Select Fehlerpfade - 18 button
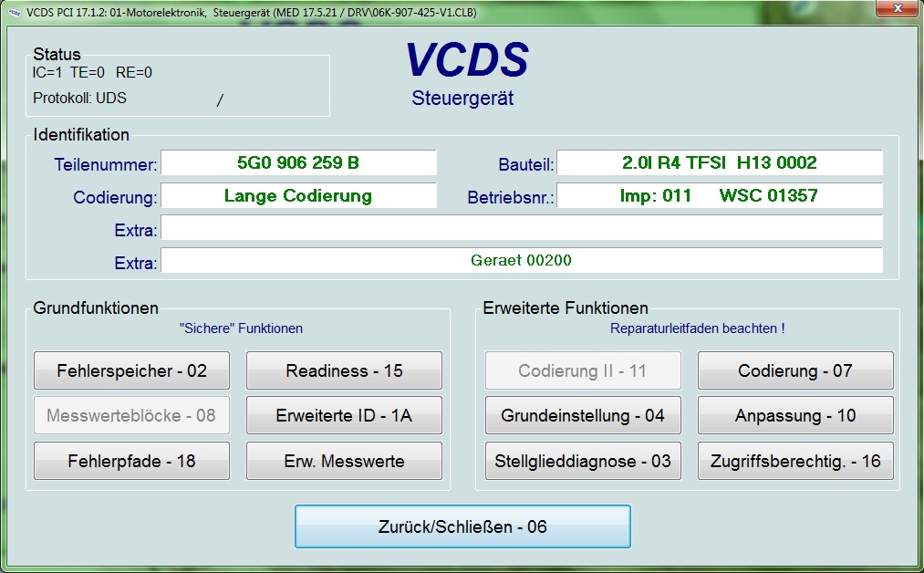Viewport: 924px width, 573px height. click(131, 462)
